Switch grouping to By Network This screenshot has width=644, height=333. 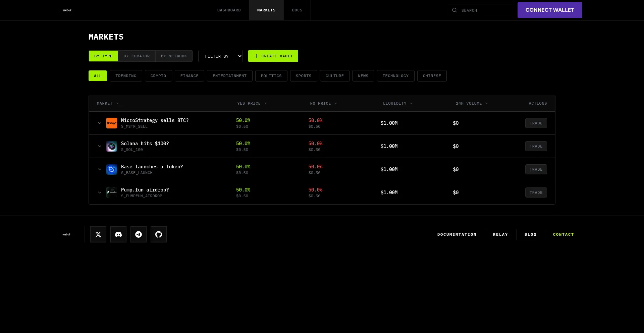tap(174, 56)
